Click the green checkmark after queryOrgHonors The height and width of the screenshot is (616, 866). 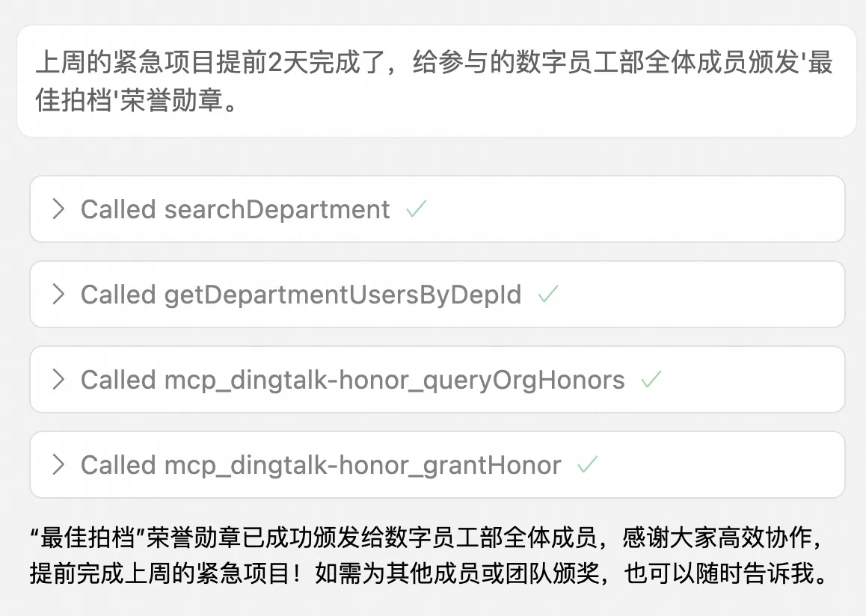[x=651, y=380]
